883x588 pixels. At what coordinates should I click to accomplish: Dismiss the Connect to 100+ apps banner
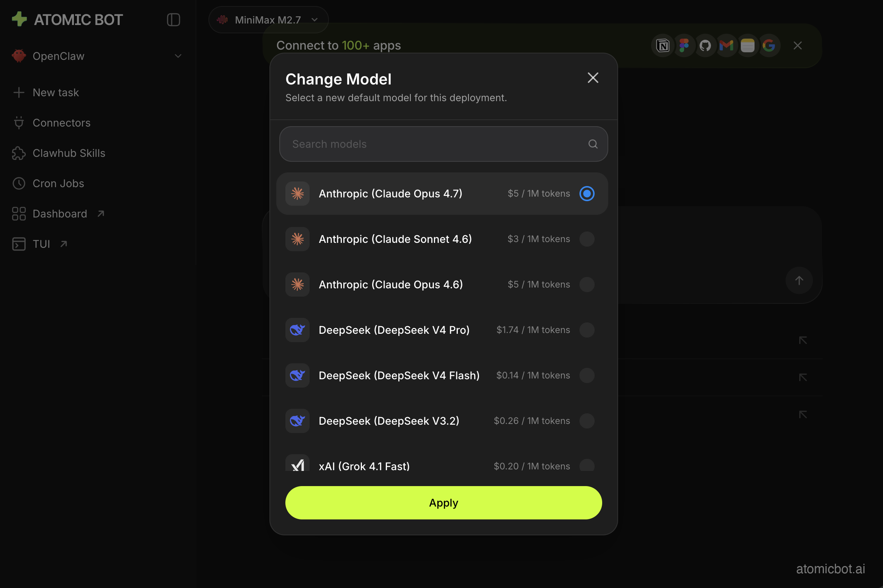tap(798, 45)
